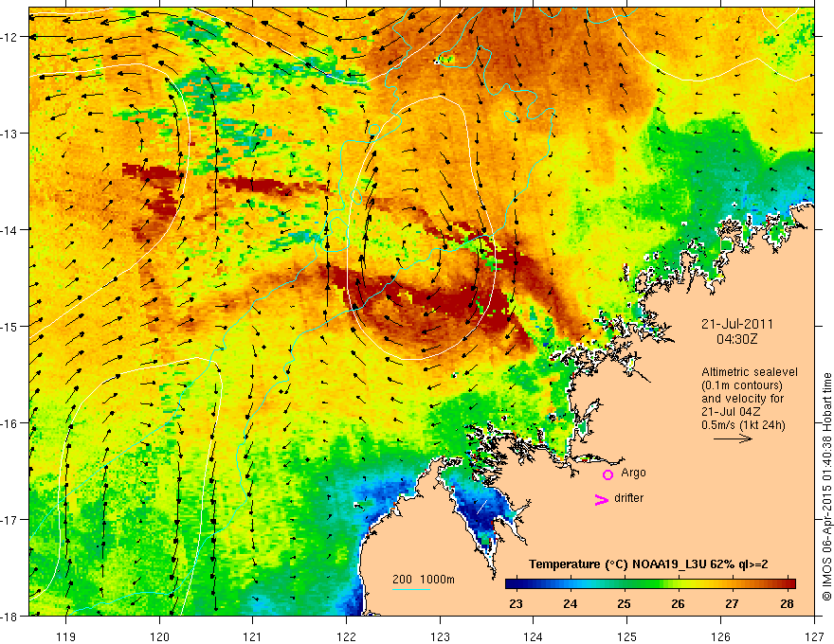The height and width of the screenshot is (644, 834).
Task: Click the 'drifter' legend label
Action: click(x=628, y=498)
